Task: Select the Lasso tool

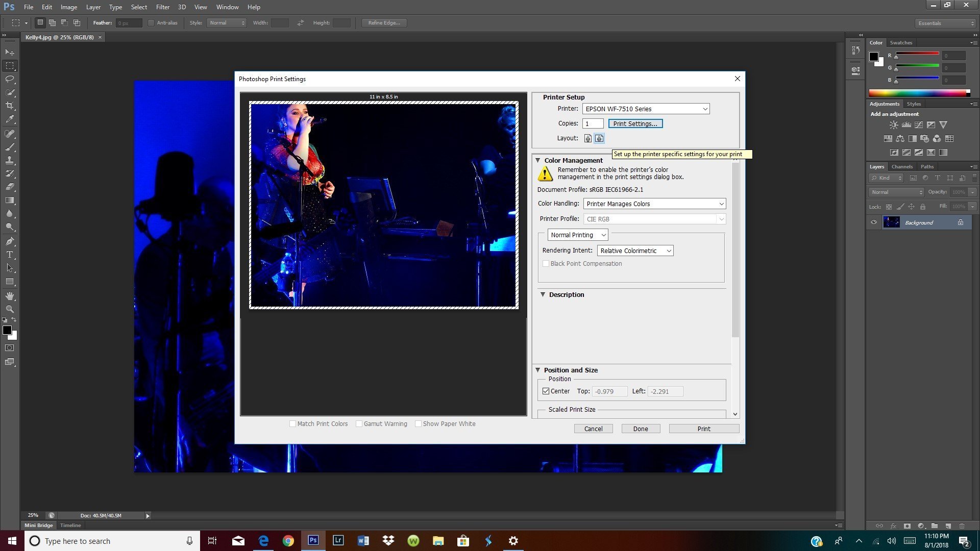Action: 10,79
